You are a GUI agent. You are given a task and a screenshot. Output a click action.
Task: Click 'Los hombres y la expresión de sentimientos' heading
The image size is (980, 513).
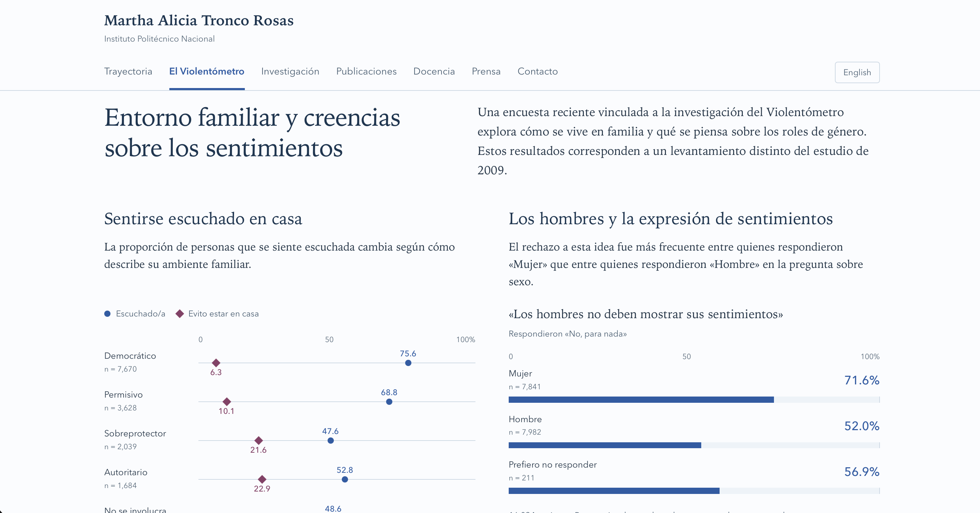click(x=670, y=219)
